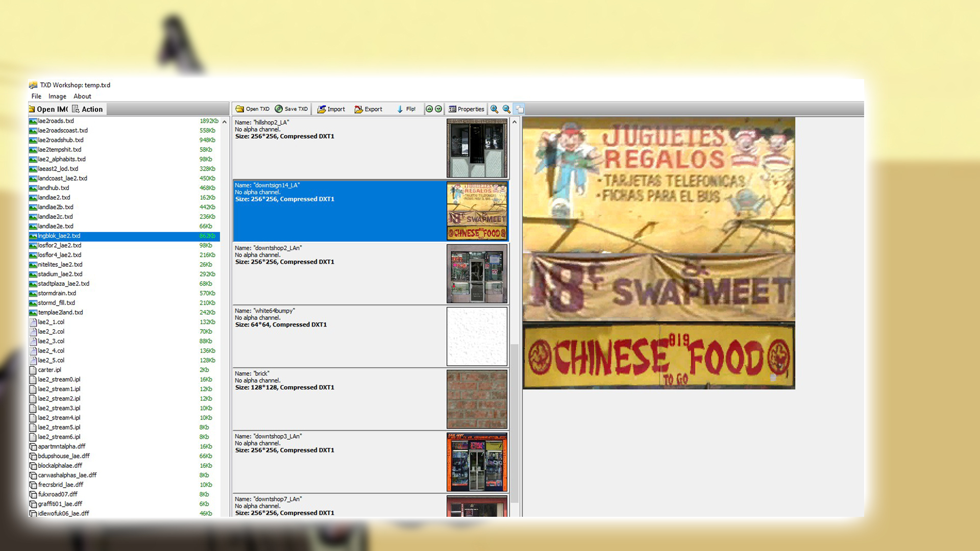This screenshot has height=551, width=980.
Task: Open texture Properties from the toolbar
Action: 466,109
